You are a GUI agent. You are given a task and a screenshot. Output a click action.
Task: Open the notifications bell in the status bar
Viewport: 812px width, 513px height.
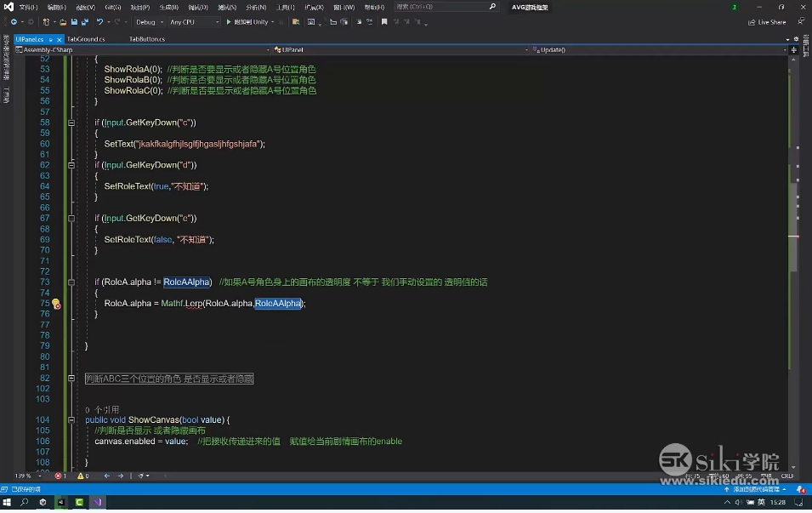click(801, 489)
